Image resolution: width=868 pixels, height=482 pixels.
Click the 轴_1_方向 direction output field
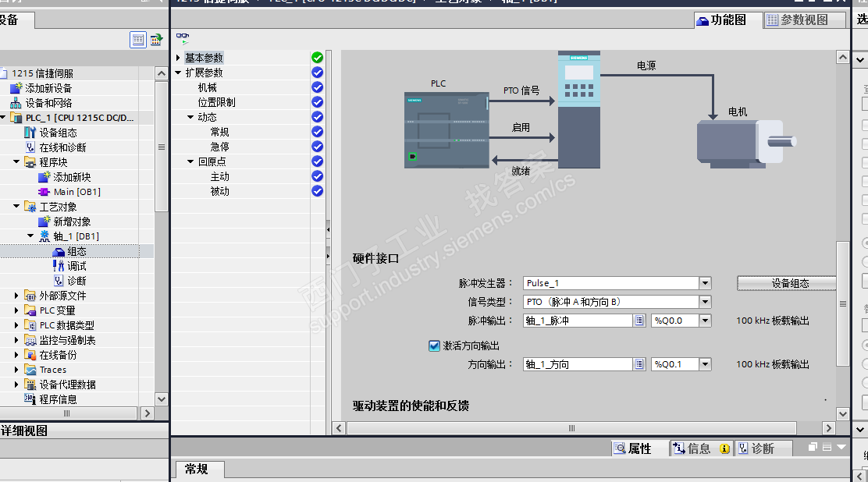(578, 364)
